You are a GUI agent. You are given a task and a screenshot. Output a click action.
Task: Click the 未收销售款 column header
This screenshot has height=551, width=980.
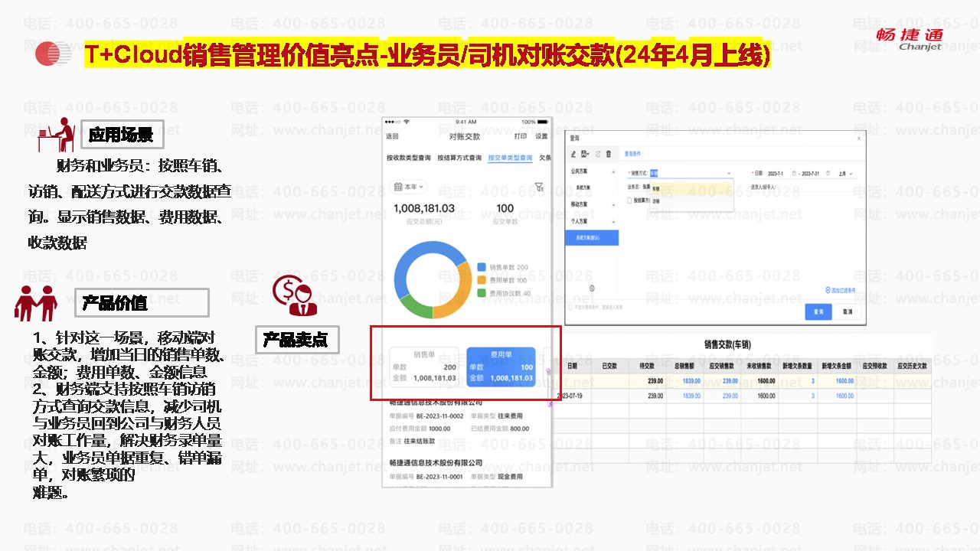pos(759,366)
